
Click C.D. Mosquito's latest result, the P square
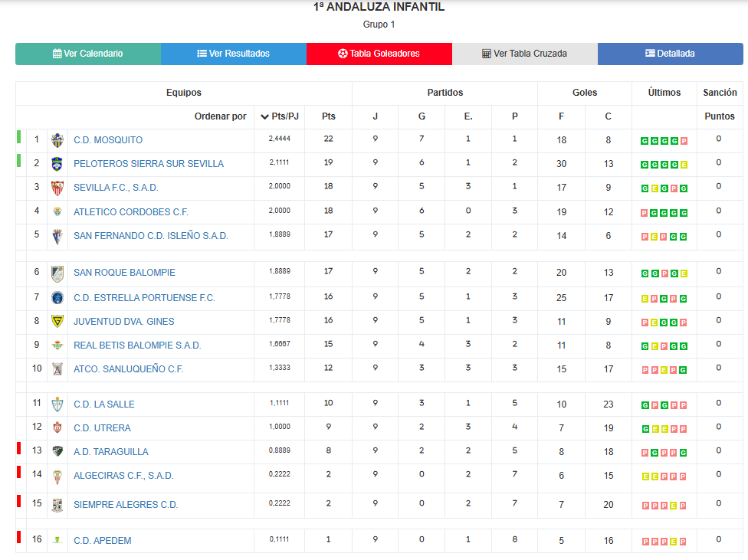[x=684, y=141]
